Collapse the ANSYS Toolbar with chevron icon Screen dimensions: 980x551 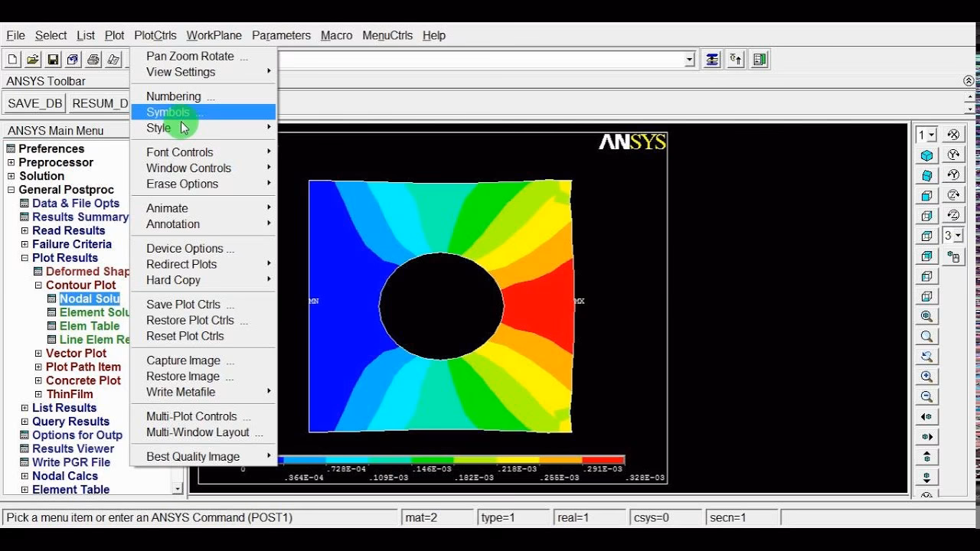click(x=969, y=81)
